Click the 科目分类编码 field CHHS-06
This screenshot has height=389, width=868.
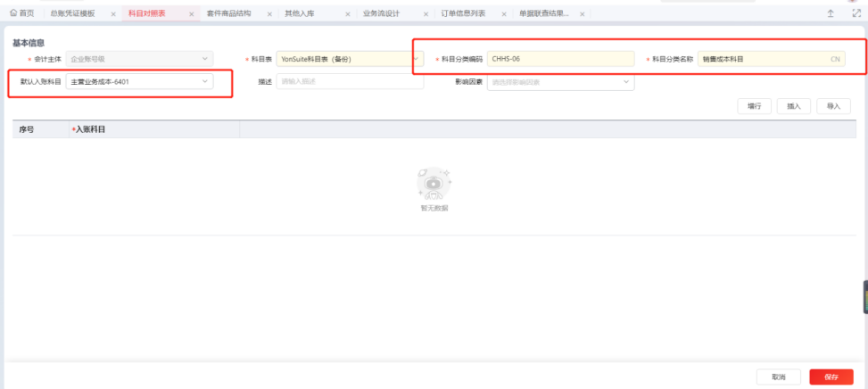[561, 58]
